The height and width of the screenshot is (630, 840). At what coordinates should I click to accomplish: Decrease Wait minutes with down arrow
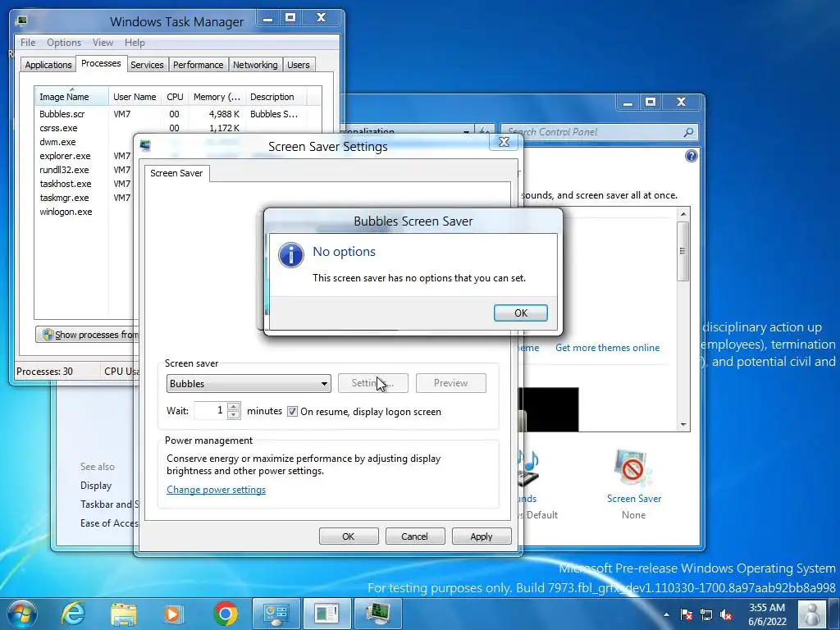pyautogui.click(x=233, y=414)
